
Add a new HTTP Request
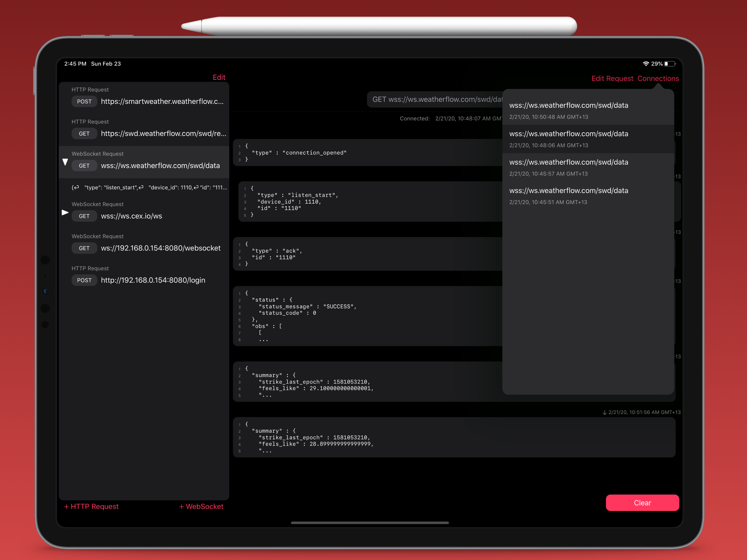(x=91, y=506)
